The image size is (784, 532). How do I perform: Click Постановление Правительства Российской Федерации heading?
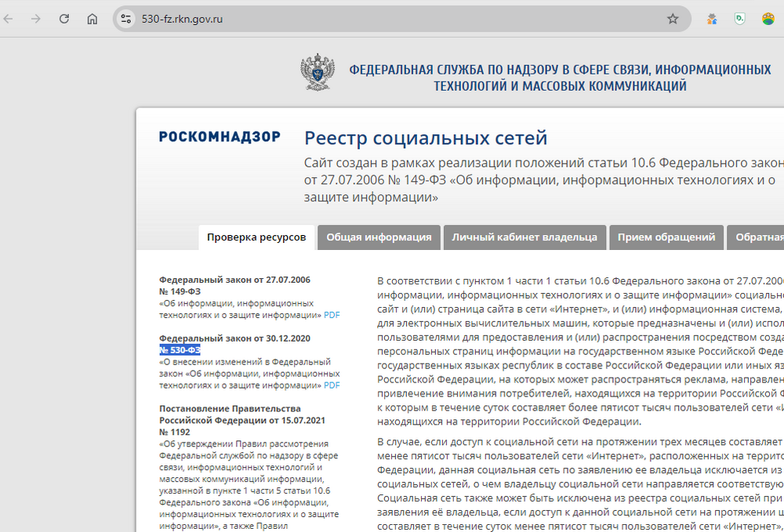pos(242,414)
